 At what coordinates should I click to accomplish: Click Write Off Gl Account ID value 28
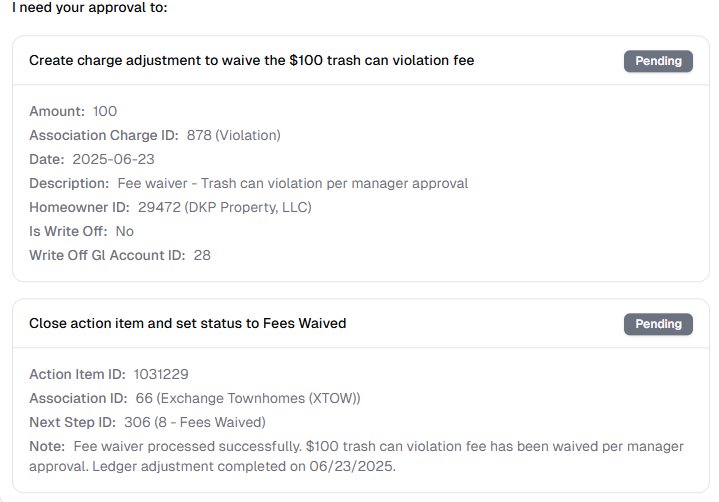coord(202,255)
